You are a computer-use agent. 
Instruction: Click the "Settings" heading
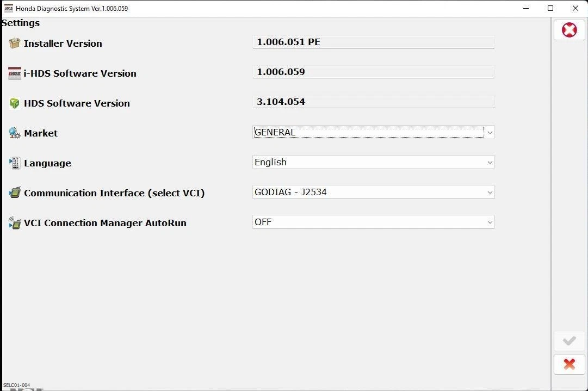click(x=21, y=23)
